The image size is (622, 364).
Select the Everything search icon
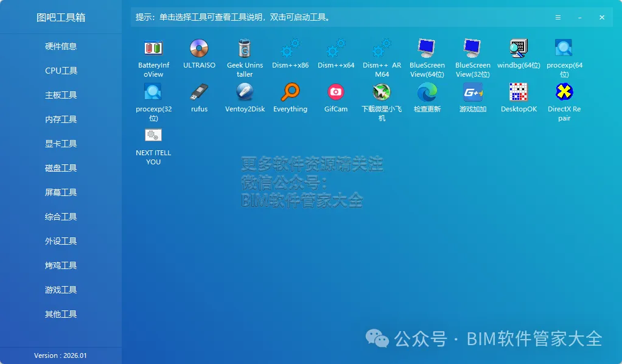(290, 92)
